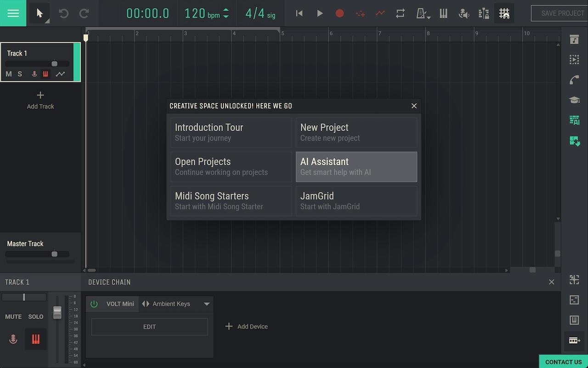Toggle the VOLT Mini power button
The height and width of the screenshot is (368, 588).
point(94,304)
